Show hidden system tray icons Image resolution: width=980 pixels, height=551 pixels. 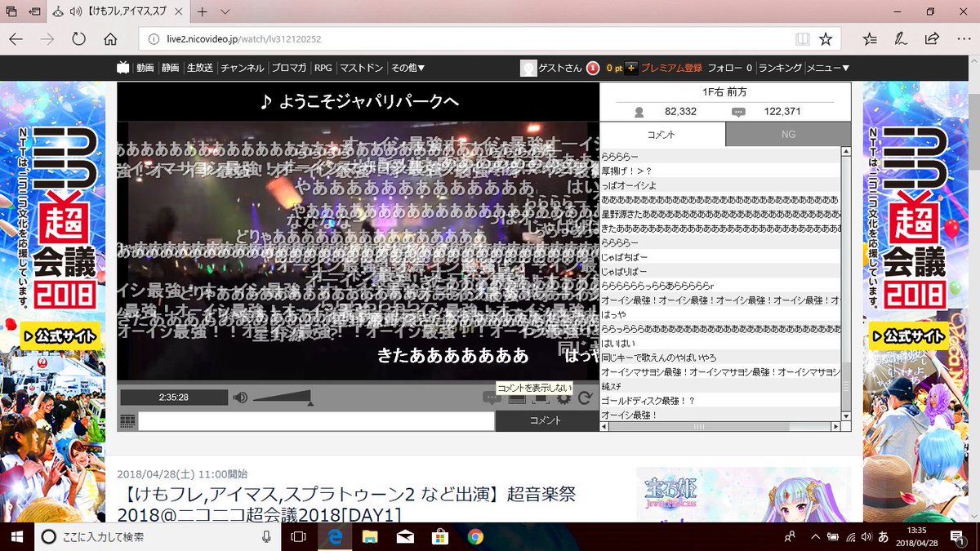coord(814,536)
